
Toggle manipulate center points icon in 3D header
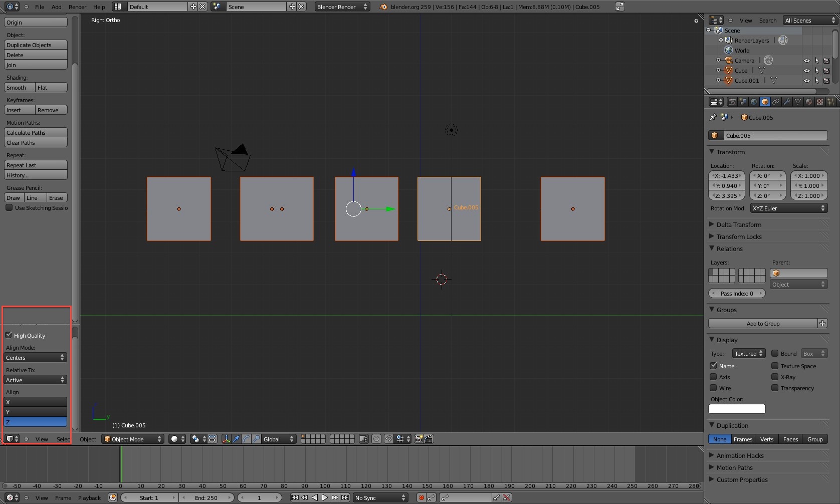click(x=212, y=439)
